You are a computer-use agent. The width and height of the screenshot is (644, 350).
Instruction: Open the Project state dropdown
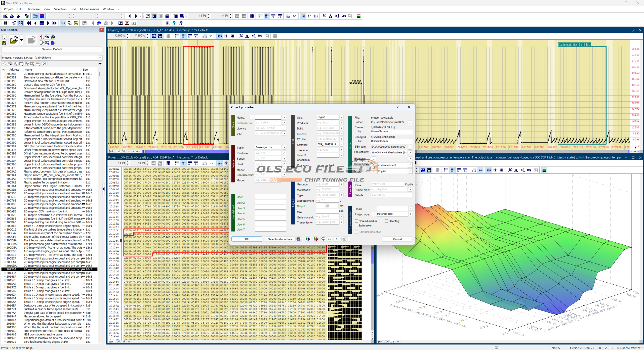click(x=410, y=165)
